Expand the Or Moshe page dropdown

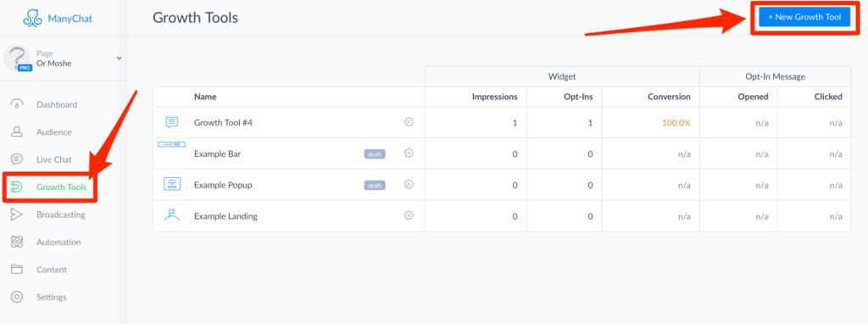pyautogui.click(x=119, y=59)
